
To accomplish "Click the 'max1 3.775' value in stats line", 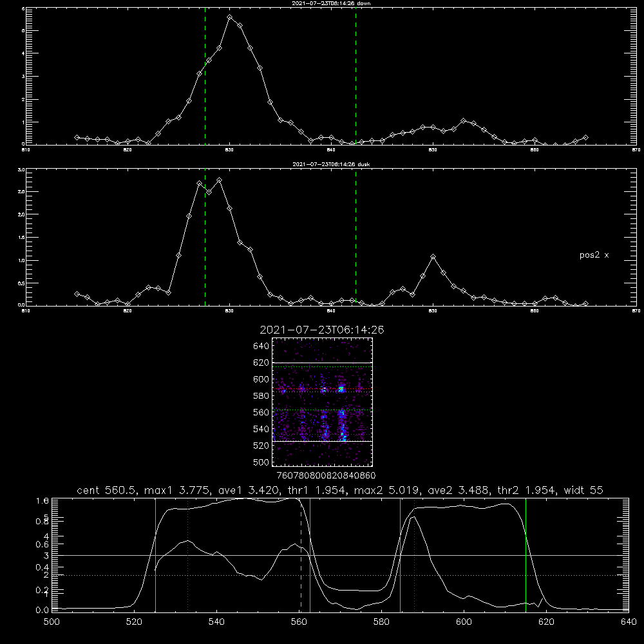I will (178, 490).
